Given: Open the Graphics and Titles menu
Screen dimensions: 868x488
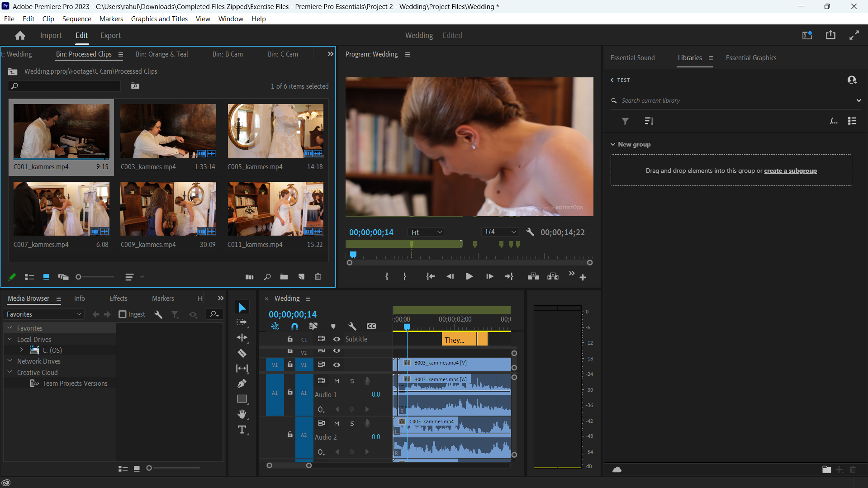Looking at the screenshot, I should 159,19.
